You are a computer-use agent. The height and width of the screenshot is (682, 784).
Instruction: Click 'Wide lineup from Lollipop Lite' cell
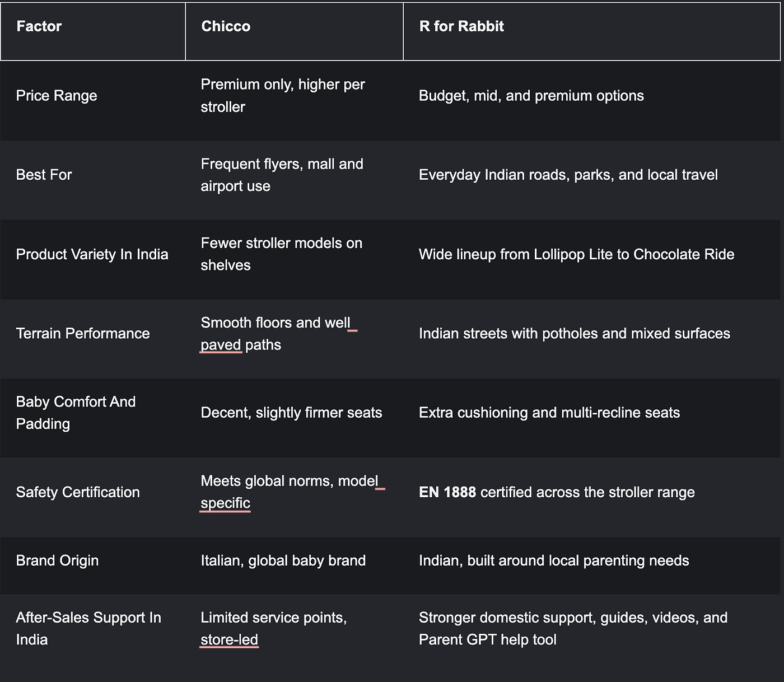[x=577, y=254]
